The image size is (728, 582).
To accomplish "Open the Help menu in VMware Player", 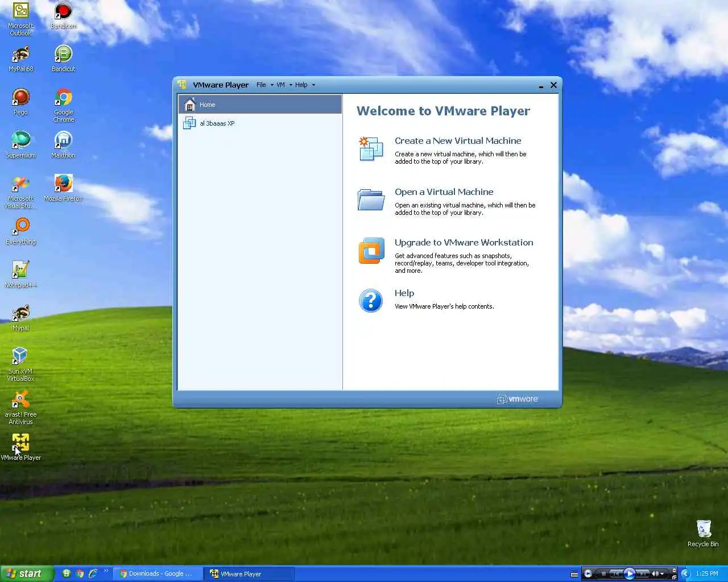I will click(x=301, y=85).
